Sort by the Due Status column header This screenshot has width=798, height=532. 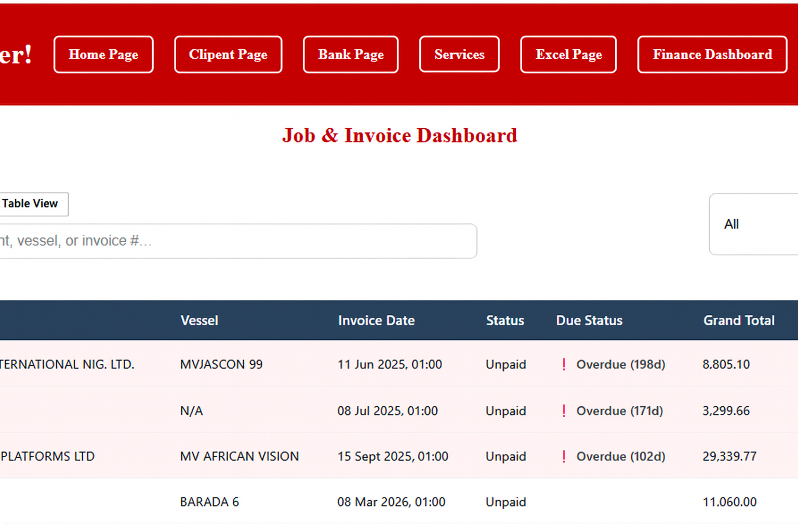[x=589, y=321]
